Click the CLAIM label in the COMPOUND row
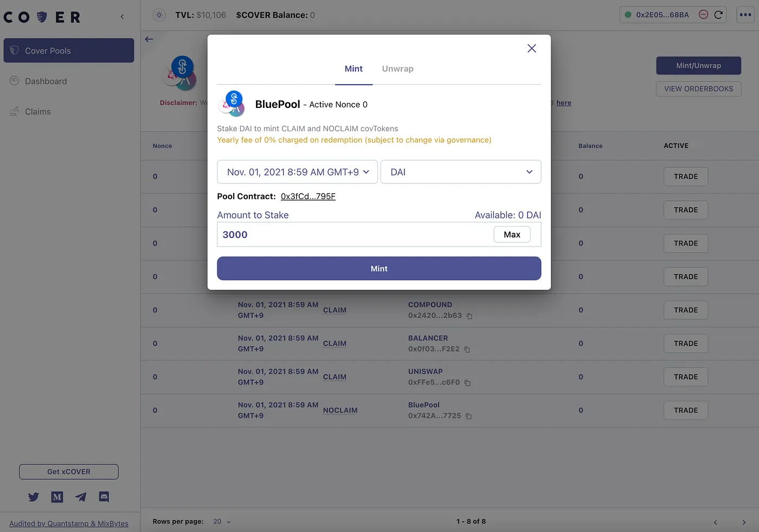The image size is (759, 532). [x=335, y=310]
